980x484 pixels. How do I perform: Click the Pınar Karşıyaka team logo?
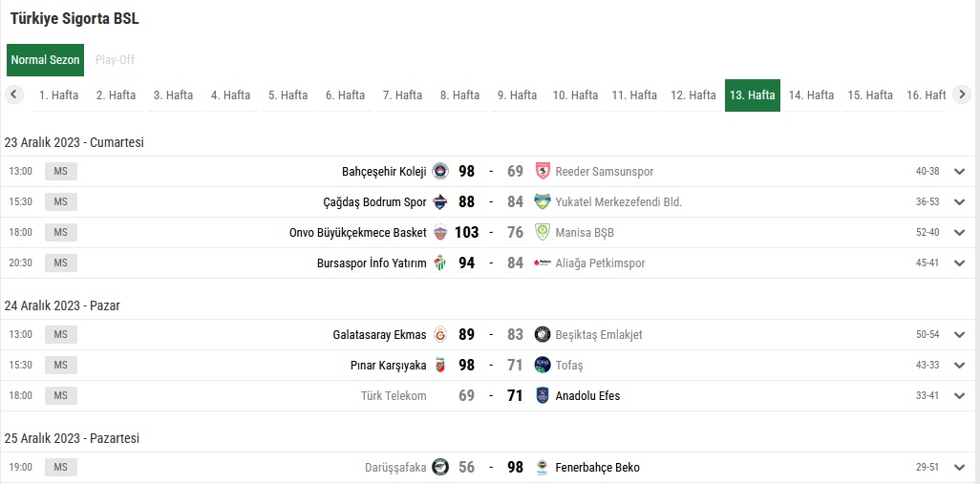(x=439, y=366)
